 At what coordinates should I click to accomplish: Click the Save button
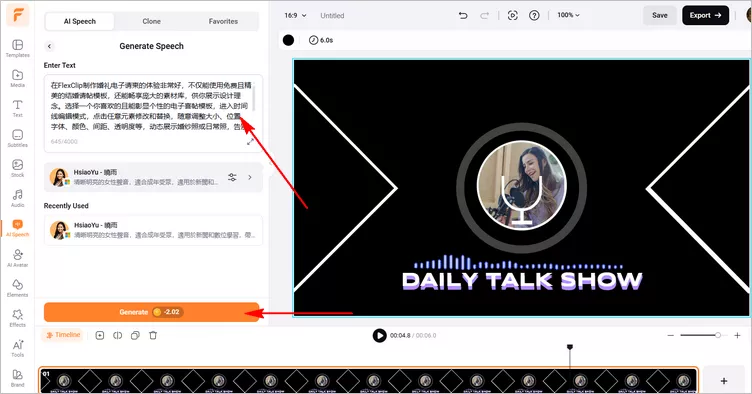[659, 15]
